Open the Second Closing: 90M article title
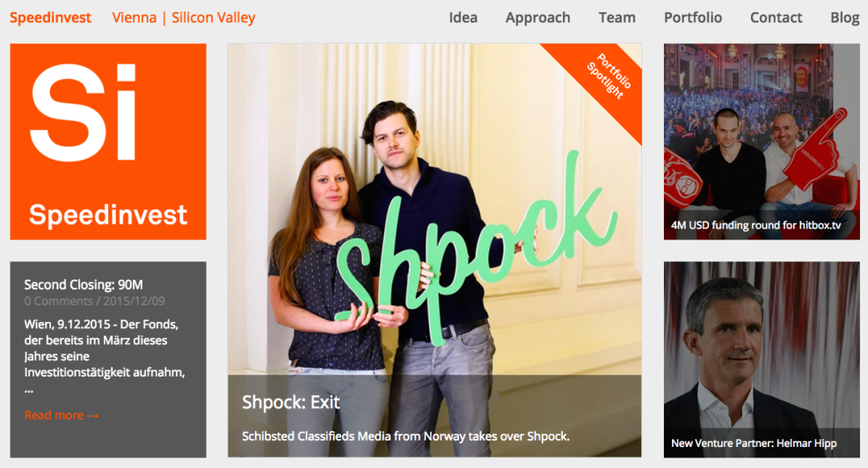This screenshot has width=868, height=468. [84, 285]
